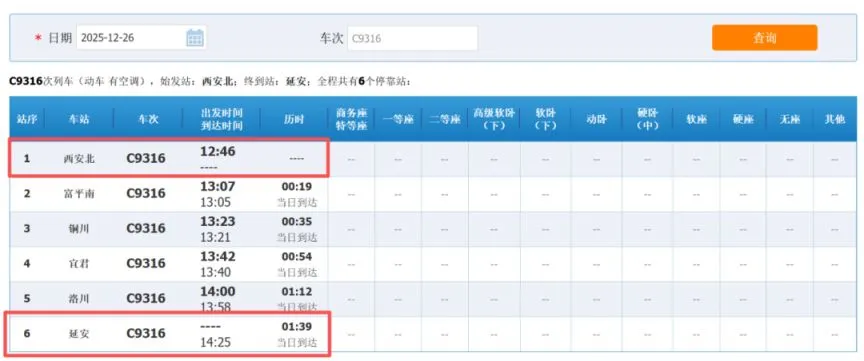Viewport: 864px width, 361px height.
Task: Click the date field showing 2025-12-26
Action: [141, 38]
